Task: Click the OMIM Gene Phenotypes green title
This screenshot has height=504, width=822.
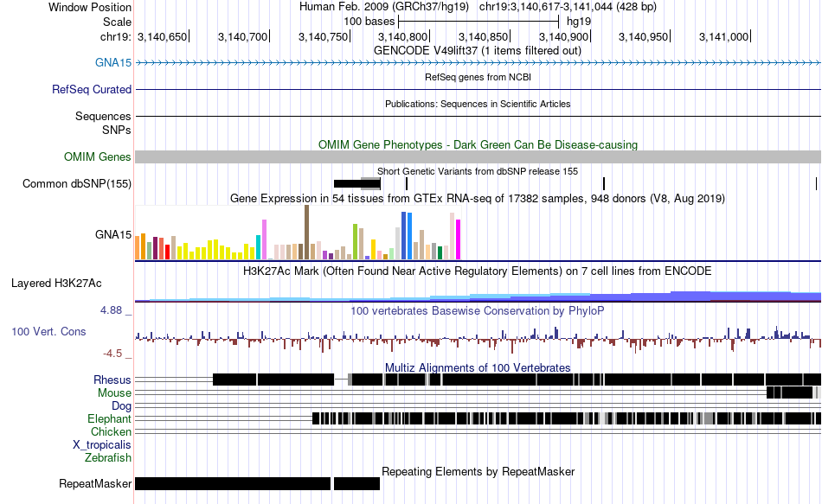Action: pos(478,144)
